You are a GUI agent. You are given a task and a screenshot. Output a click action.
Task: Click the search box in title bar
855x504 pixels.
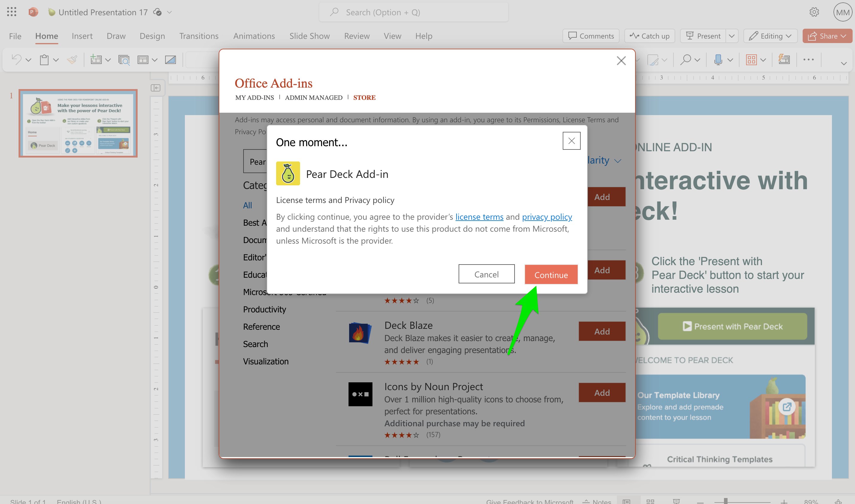click(413, 12)
